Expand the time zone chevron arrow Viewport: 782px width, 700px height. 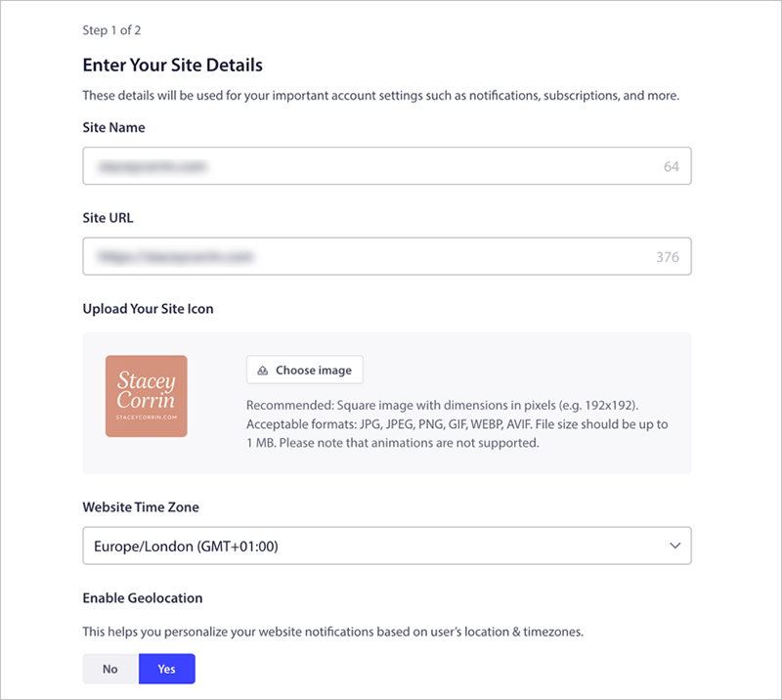(674, 547)
